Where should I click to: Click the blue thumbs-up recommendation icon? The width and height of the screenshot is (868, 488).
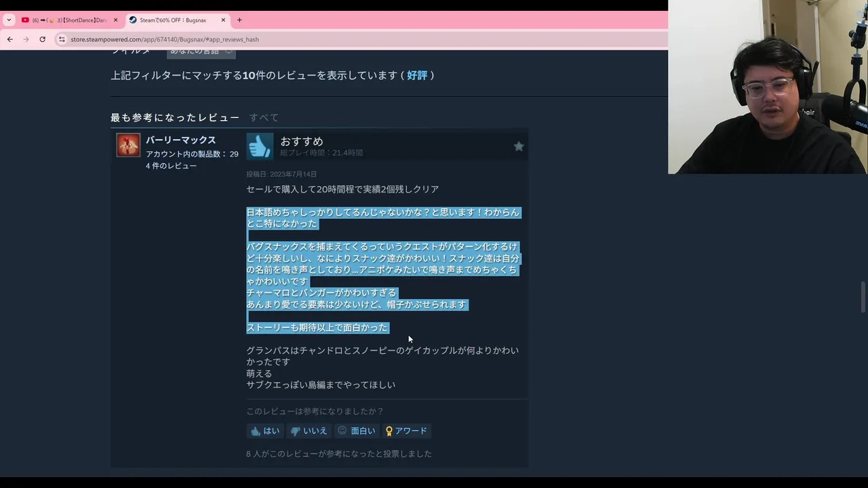[x=260, y=146]
